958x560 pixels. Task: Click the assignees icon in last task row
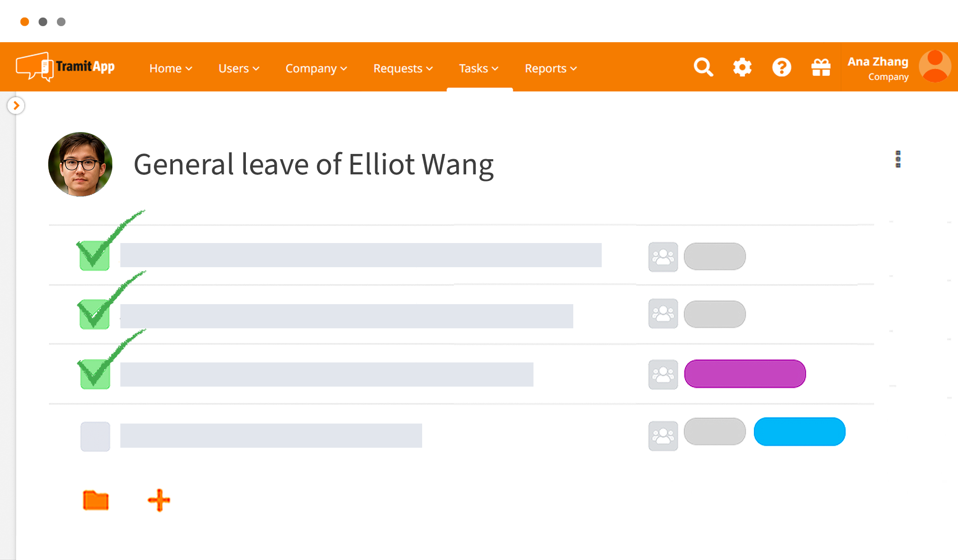tap(663, 436)
